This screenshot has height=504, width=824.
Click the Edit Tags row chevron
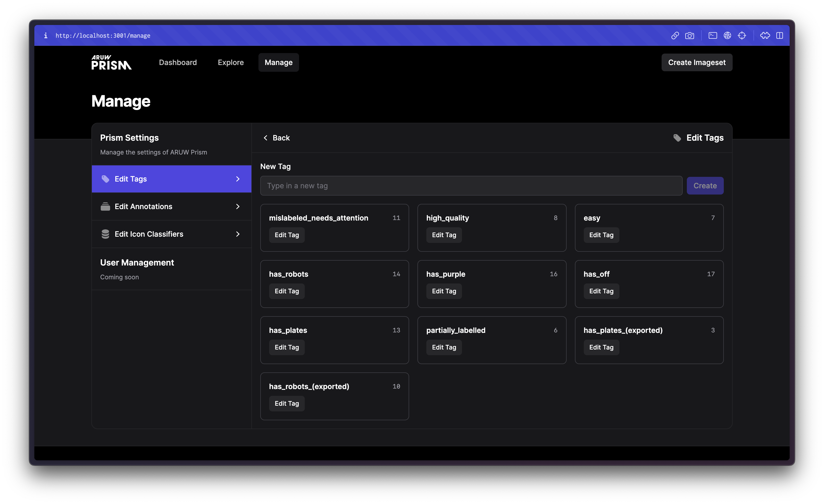238,179
